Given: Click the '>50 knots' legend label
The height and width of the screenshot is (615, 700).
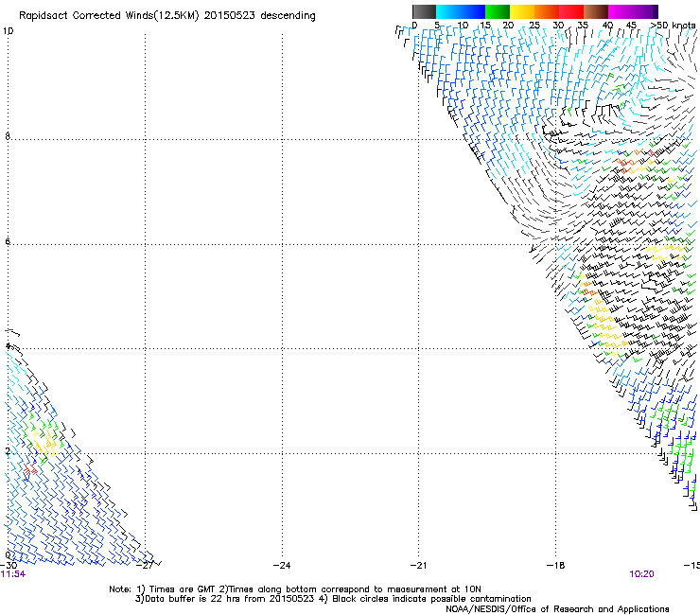Looking at the screenshot, I should pos(674,25).
